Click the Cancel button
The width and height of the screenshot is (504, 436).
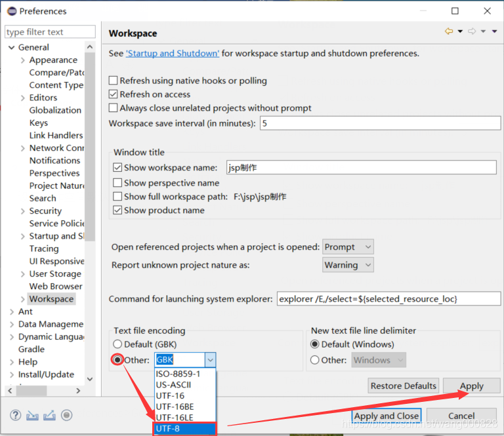pyautogui.click(x=461, y=416)
